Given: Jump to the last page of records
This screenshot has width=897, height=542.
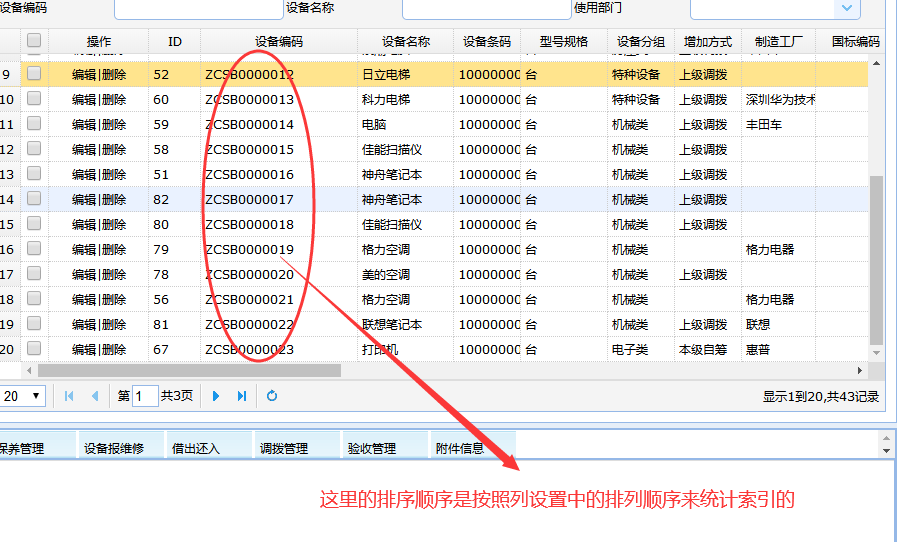Looking at the screenshot, I should tap(241, 396).
